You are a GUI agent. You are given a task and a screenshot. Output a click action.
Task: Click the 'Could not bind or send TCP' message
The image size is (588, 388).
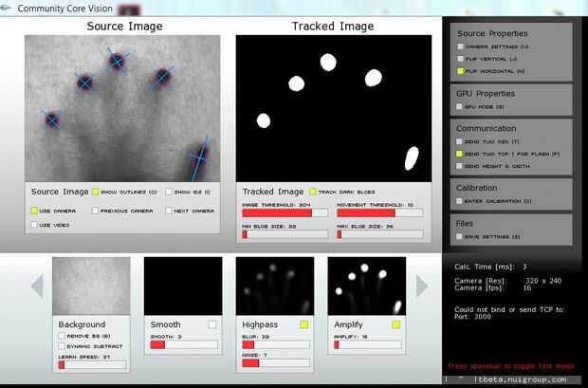tap(509, 313)
